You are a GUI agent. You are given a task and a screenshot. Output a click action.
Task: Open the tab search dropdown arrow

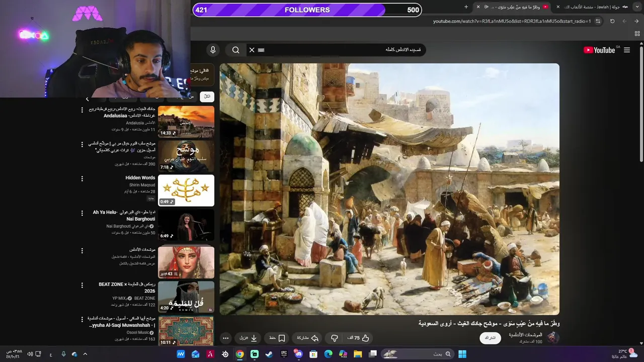[638, 7]
